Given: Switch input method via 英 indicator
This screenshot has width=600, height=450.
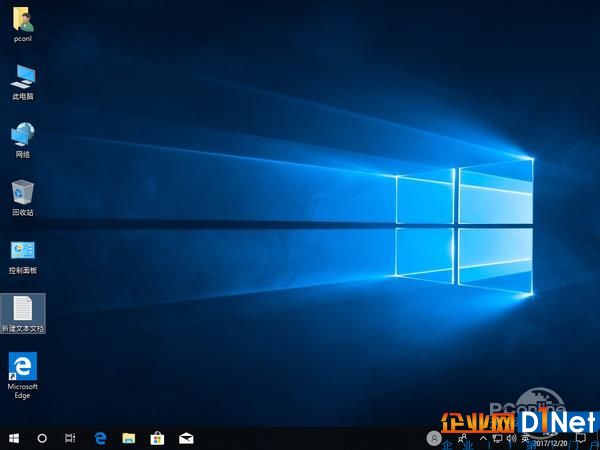Looking at the screenshot, I should click(x=526, y=439).
